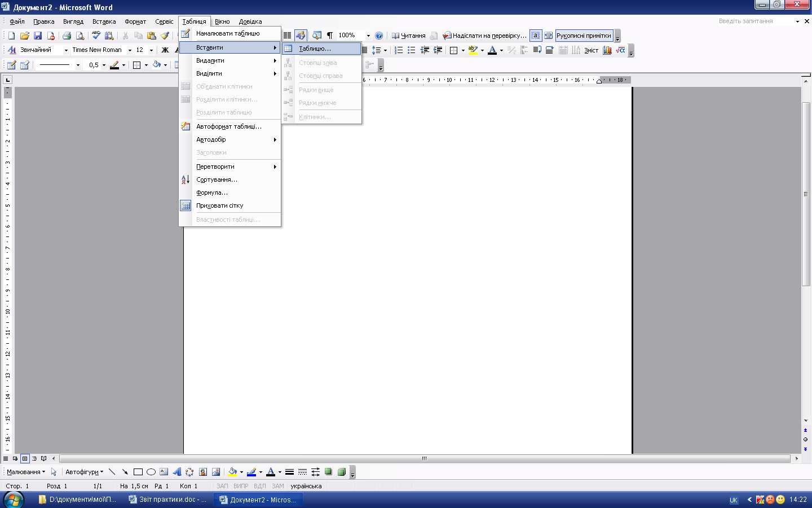Toggle bold formatting (Ж)

[165, 50]
